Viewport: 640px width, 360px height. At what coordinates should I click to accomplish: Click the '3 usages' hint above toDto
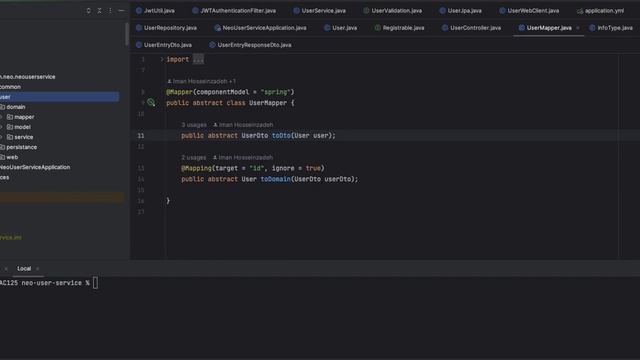click(x=194, y=124)
